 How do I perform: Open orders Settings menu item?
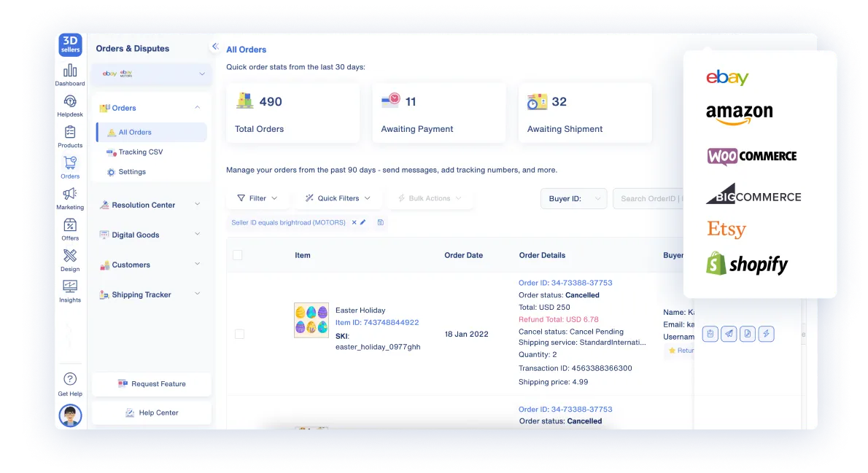[132, 172]
